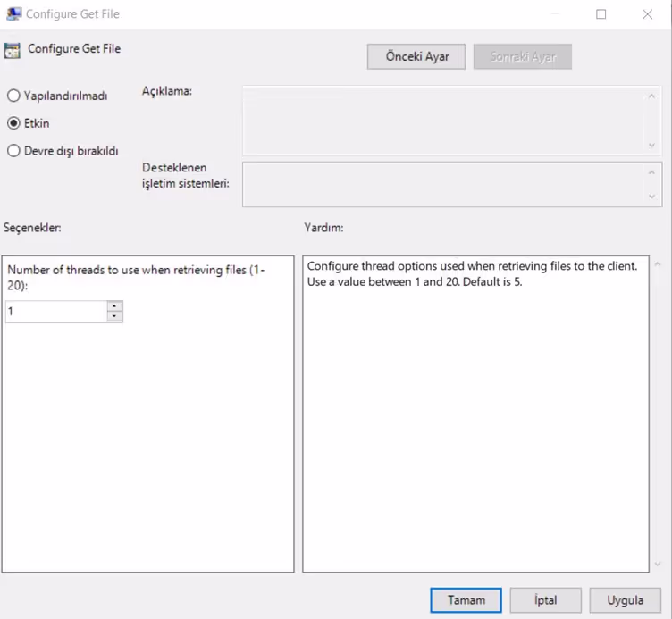This screenshot has height=619, width=672.
Task: Decrease thread count with spinner down arrow
Action: pyautogui.click(x=114, y=316)
